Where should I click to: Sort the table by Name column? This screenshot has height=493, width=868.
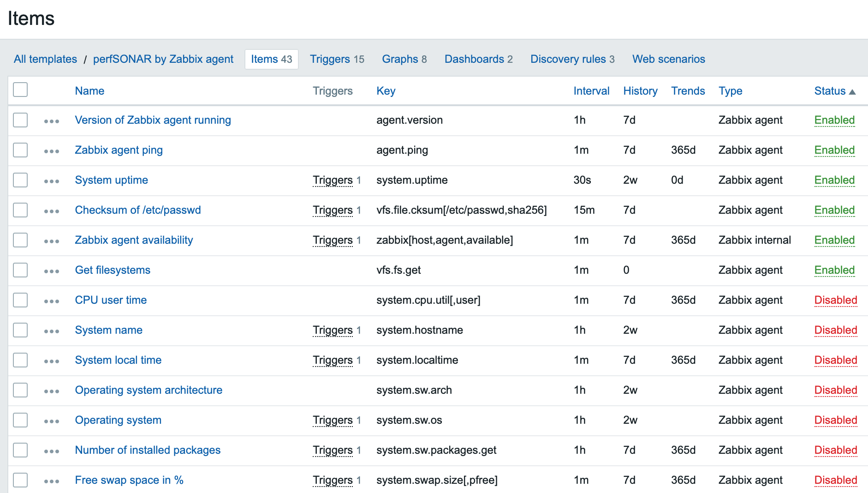pos(89,91)
